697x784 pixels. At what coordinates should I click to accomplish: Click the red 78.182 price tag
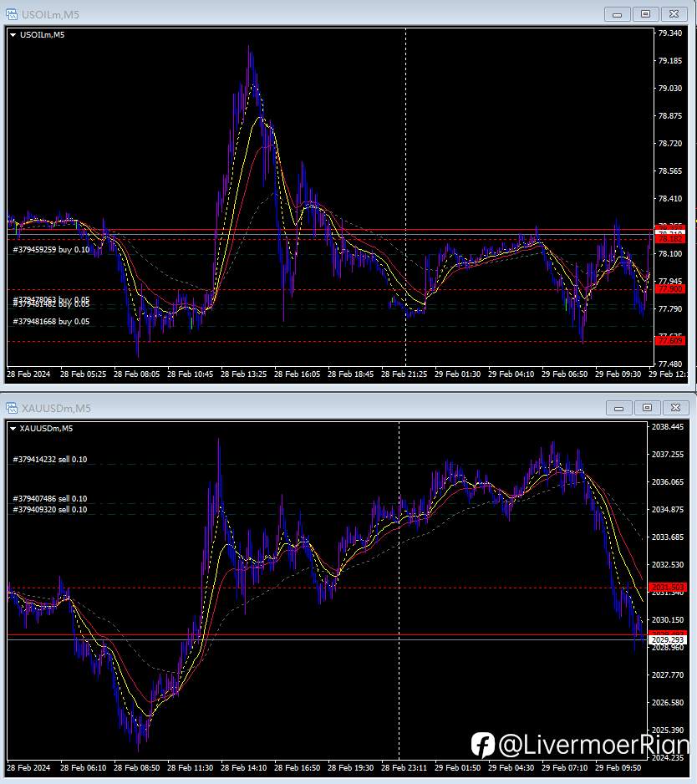669,239
